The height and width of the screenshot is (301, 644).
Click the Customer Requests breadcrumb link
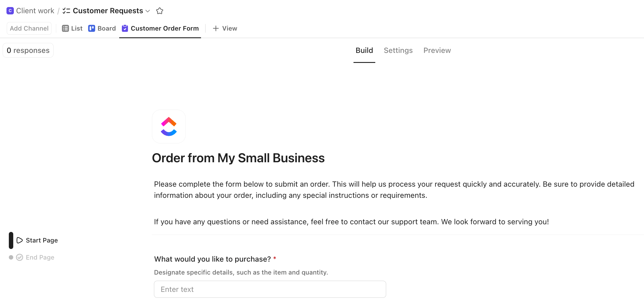(108, 11)
